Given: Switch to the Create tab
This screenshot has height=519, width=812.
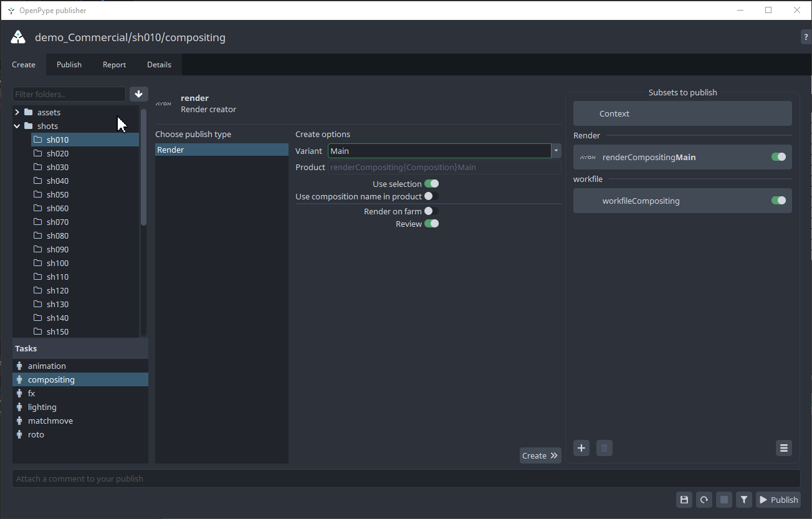Looking at the screenshot, I should [x=24, y=65].
